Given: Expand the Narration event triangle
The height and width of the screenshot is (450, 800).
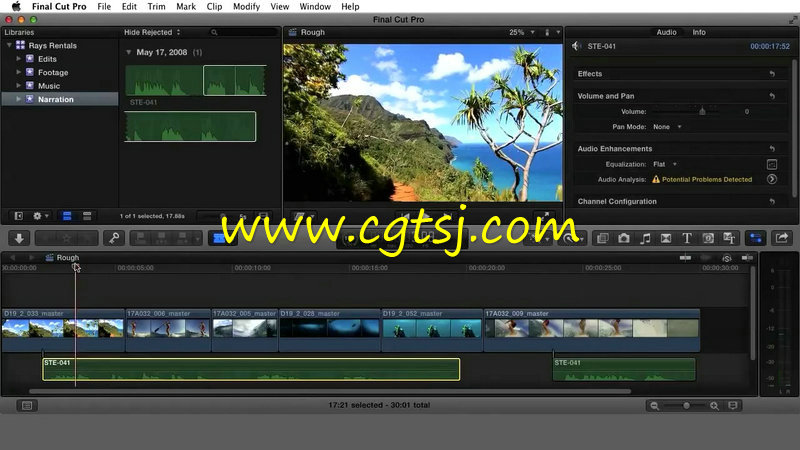Looking at the screenshot, I should click(18, 99).
